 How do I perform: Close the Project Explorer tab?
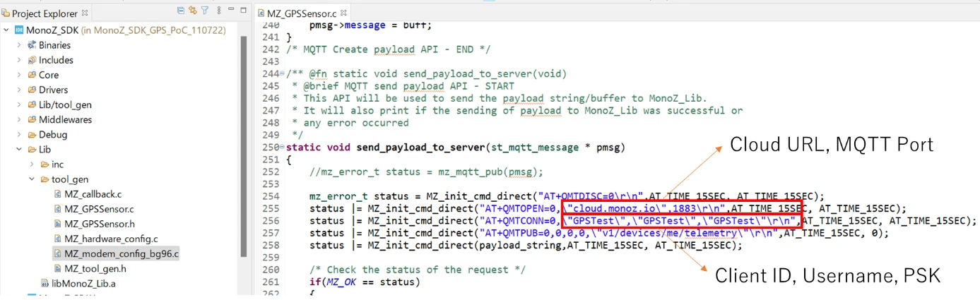click(x=85, y=13)
